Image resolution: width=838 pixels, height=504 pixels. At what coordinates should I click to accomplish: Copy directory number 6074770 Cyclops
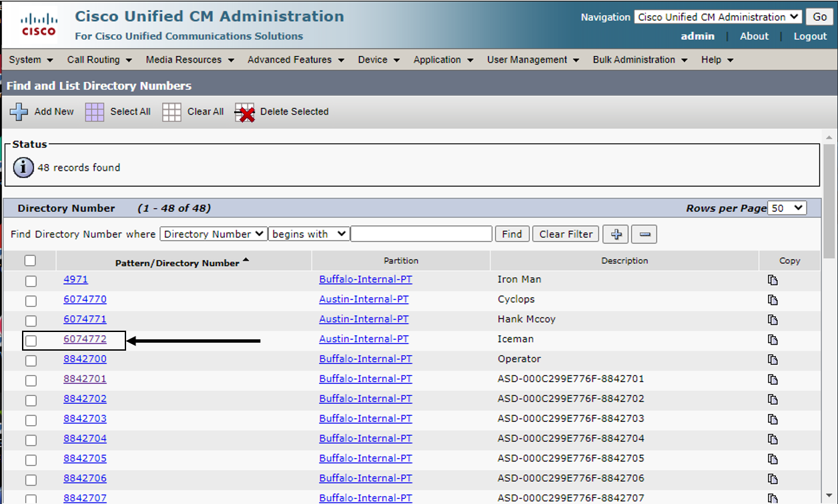[773, 300]
